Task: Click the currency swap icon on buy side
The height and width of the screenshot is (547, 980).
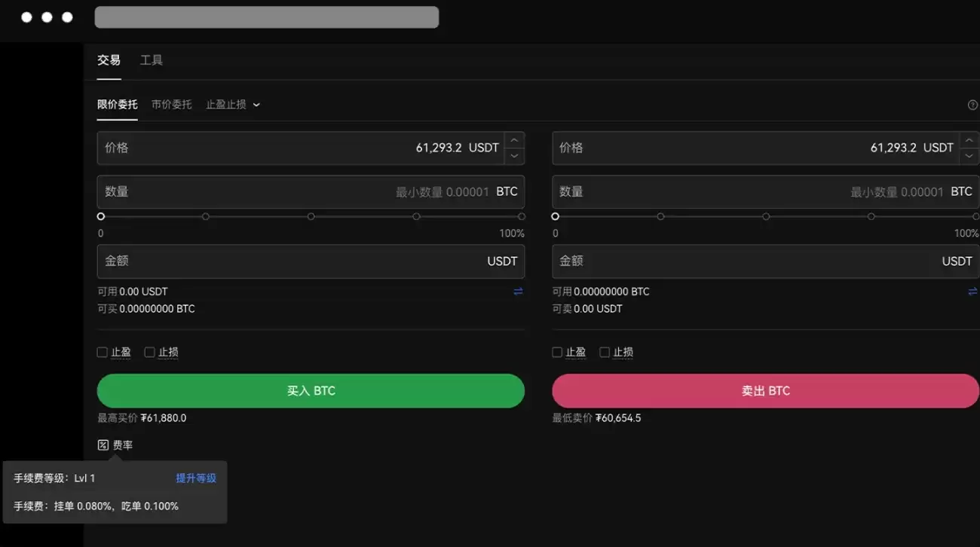Action: click(x=519, y=291)
